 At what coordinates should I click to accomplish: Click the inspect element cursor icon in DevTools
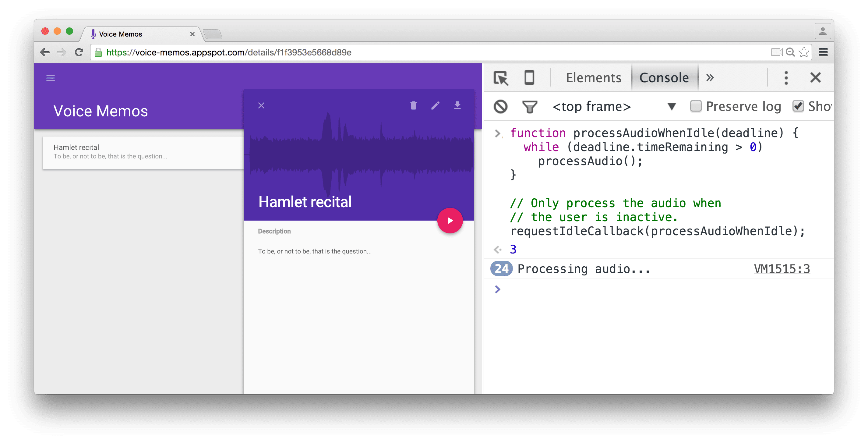(x=499, y=77)
